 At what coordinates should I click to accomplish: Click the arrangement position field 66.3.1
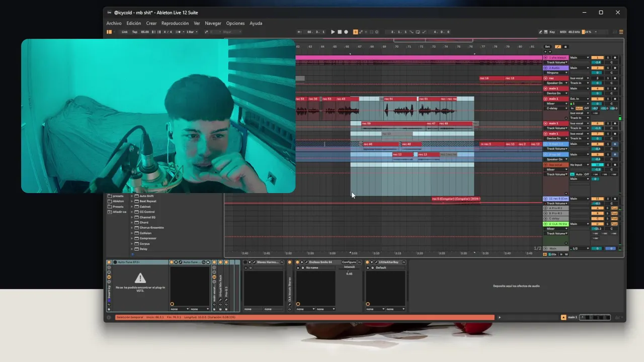tap(316, 32)
